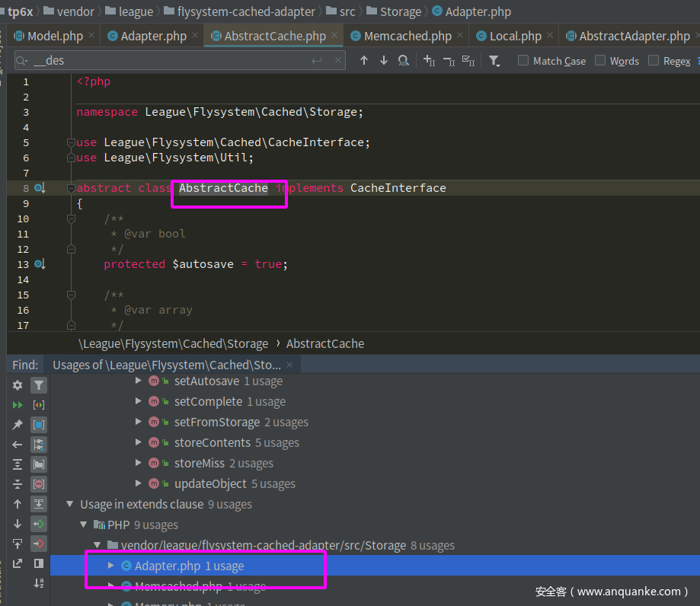Open search filter funnel in find bar
The width and height of the screenshot is (700, 606).
click(x=494, y=61)
